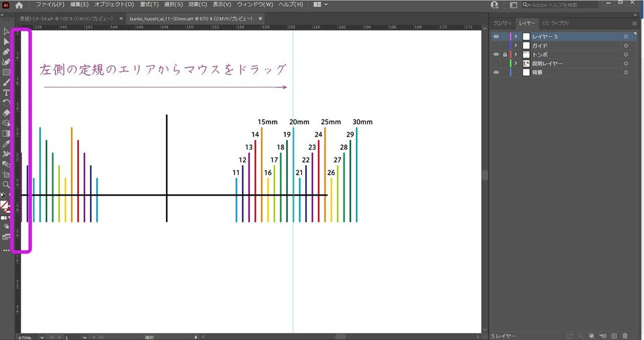Unlock the トンボ layer
644x340 pixels.
click(x=505, y=54)
